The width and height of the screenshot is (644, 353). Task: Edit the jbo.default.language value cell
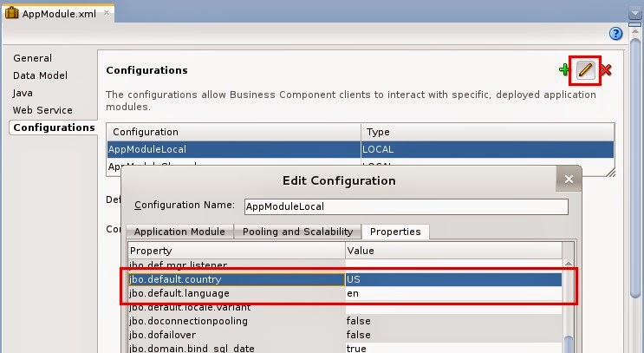(x=451, y=294)
